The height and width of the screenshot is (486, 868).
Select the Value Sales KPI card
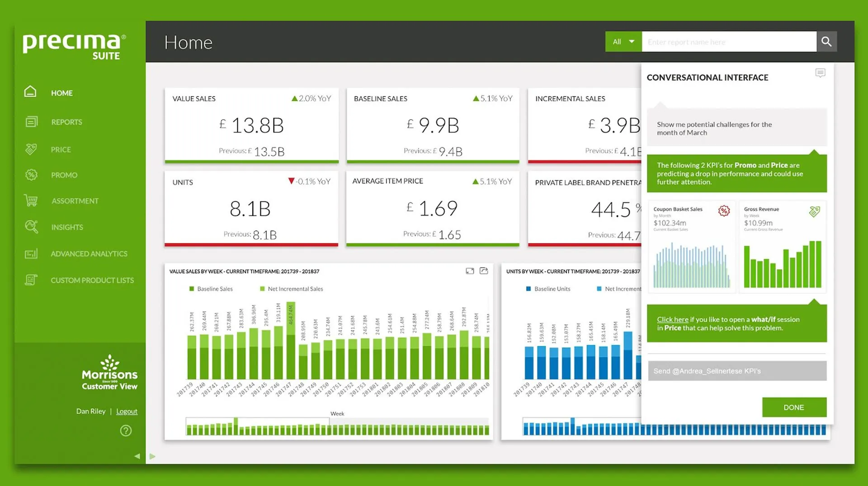tap(252, 125)
